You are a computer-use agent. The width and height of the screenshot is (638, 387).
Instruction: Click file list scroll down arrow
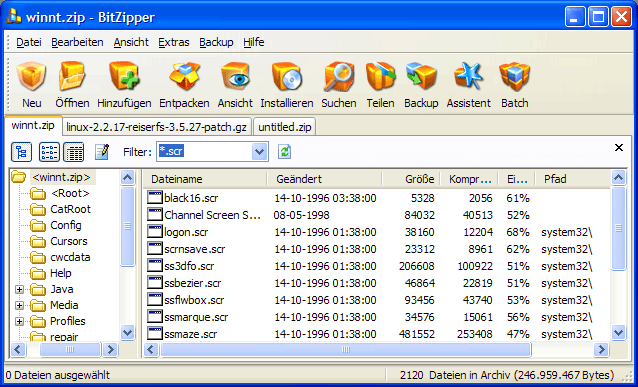pos(618,332)
